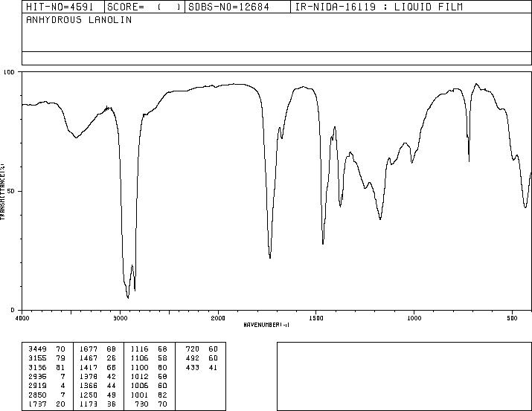532x411 pixels.
Task: Click the SCORE field in the header
Action: pos(144,7)
